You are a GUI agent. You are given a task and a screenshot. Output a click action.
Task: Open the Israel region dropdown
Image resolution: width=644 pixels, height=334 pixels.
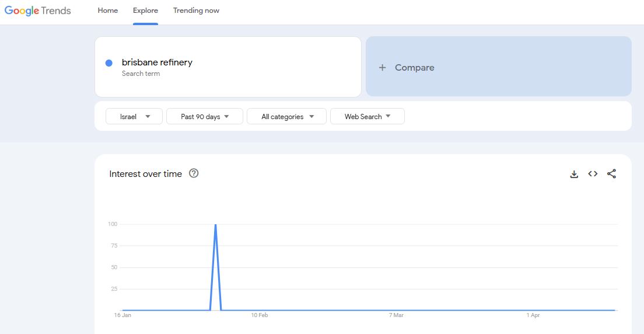pyautogui.click(x=134, y=116)
